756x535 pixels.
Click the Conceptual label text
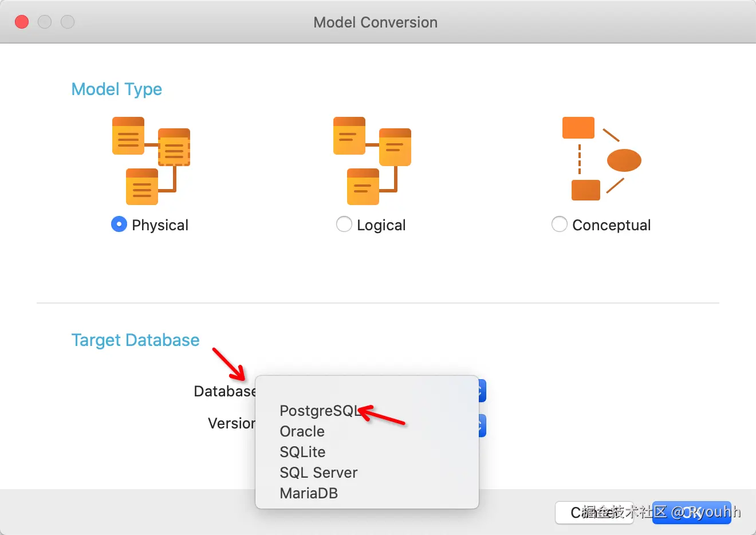coord(611,225)
